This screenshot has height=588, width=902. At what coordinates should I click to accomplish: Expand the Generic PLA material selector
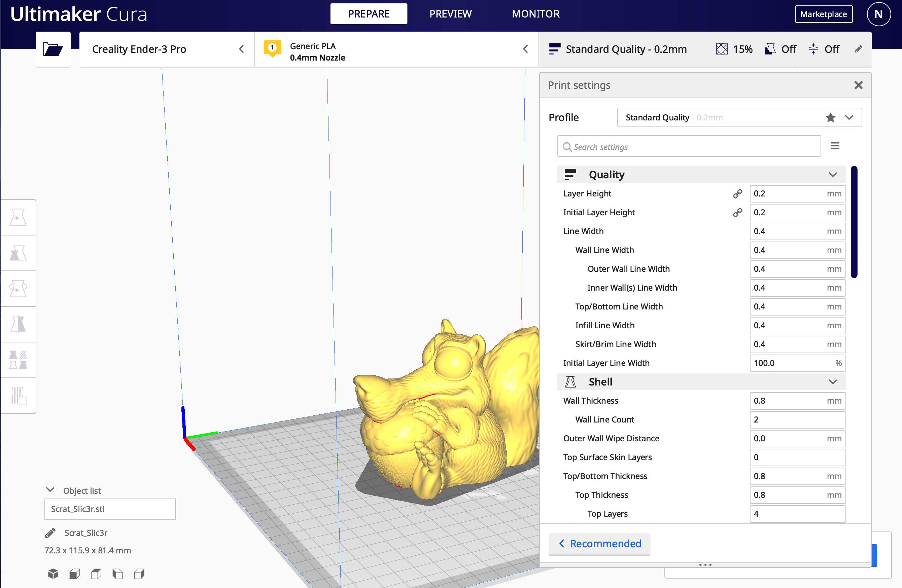point(397,49)
